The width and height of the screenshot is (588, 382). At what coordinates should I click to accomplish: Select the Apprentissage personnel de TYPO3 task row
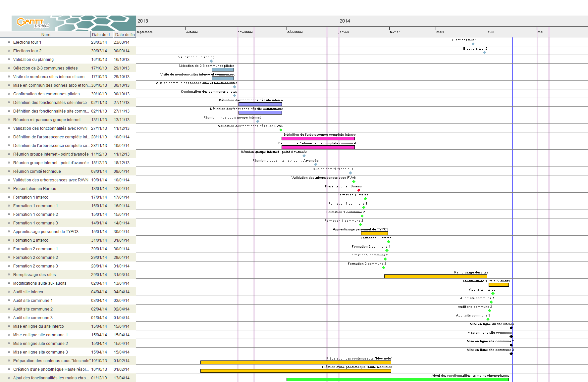[46, 232]
